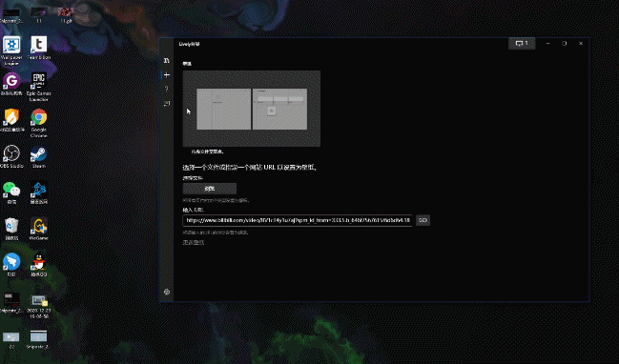
Task: Select the Steam desktop shortcut
Action: (39, 156)
